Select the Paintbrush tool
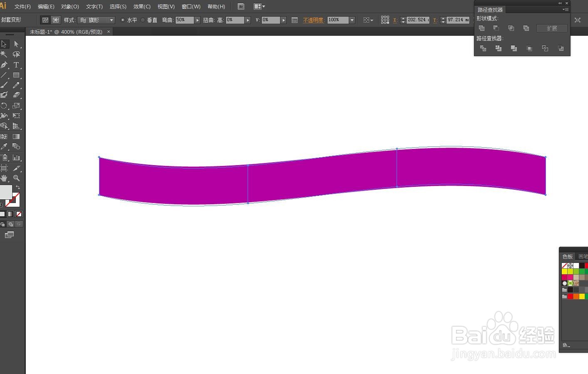588x374 pixels. (4, 85)
